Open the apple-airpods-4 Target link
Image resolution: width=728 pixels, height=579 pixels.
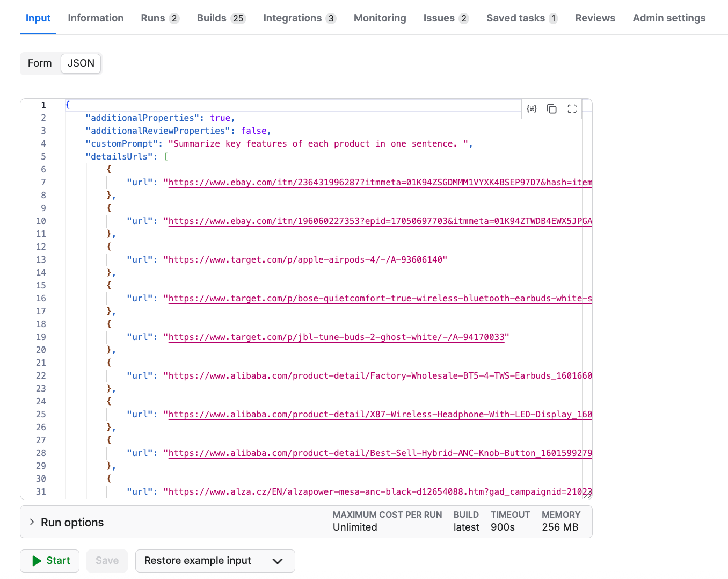306,259
